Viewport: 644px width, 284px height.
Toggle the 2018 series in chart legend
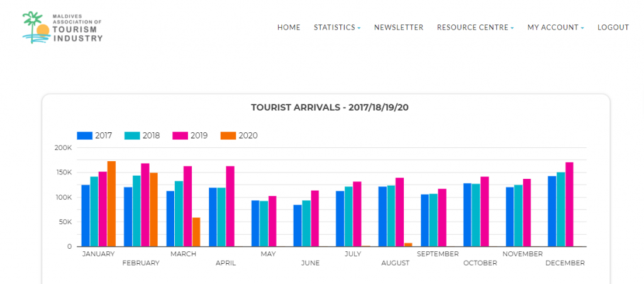[x=142, y=135]
